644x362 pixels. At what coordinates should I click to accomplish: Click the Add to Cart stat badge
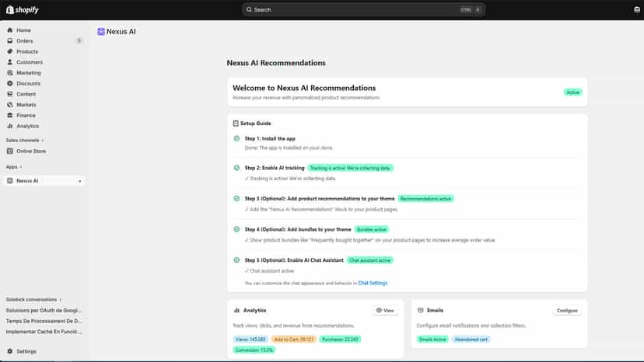pos(294,339)
